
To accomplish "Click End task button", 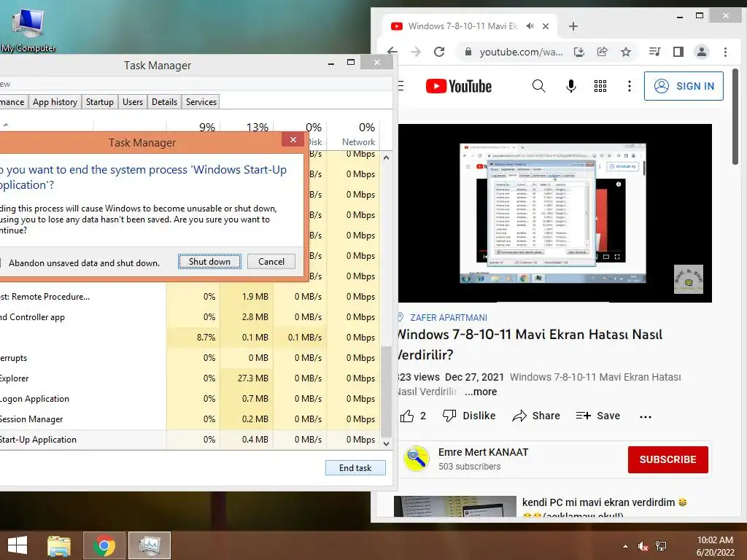I will [x=355, y=468].
